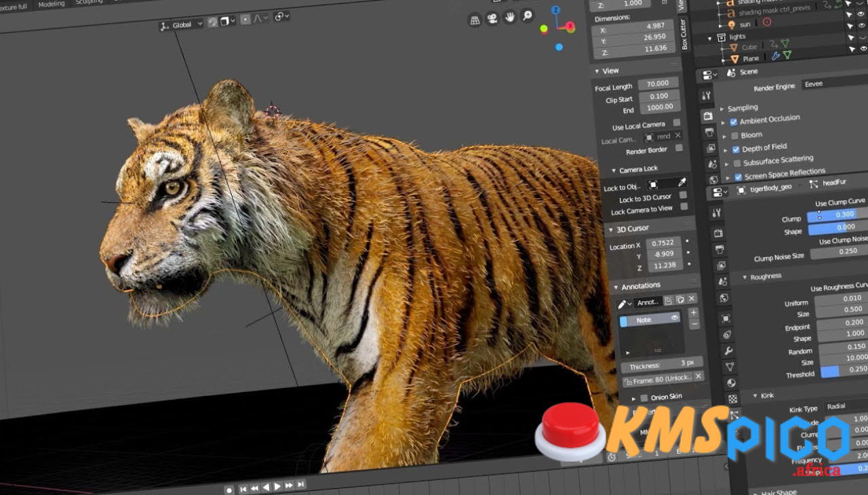Image resolution: width=868 pixels, height=495 pixels.
Task: Select the hand pan view icon
Action: click(x=510, y=16)
